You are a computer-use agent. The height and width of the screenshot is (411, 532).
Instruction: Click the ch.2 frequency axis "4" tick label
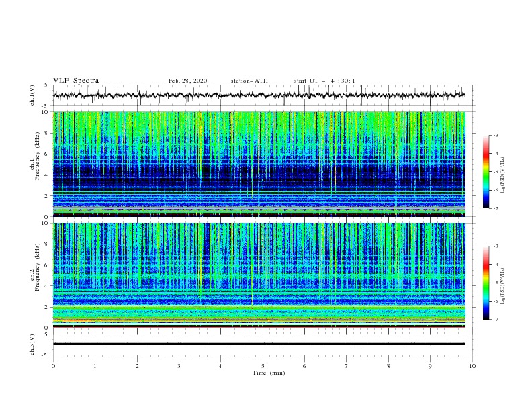click(x=48, y=286)
